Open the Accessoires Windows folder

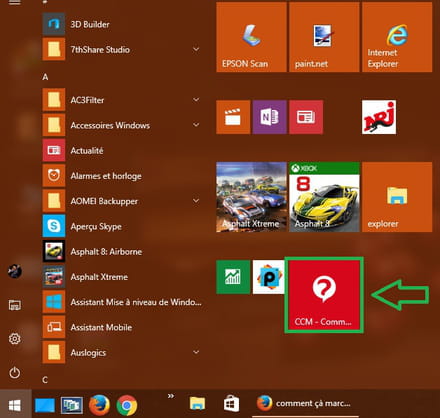pos(122,125)
